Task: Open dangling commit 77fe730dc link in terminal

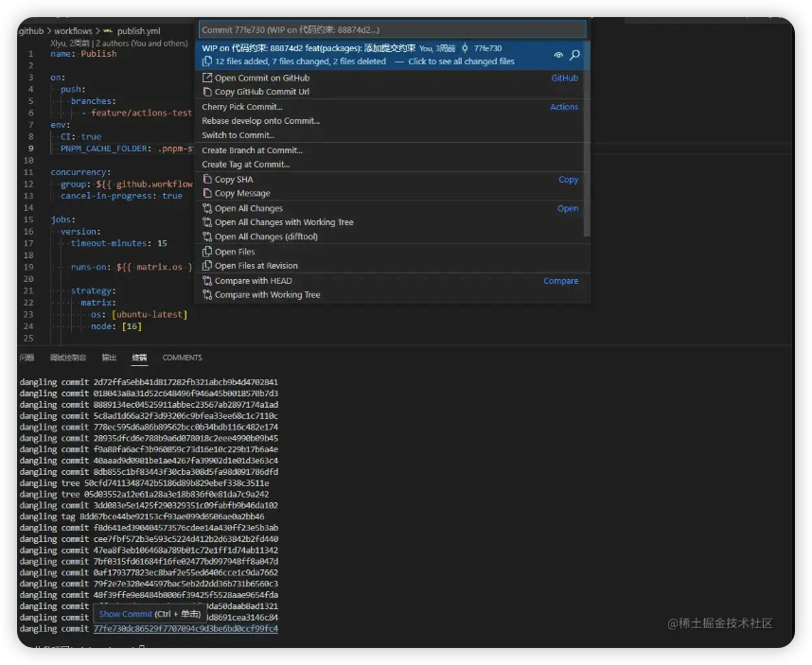Action: click(185, 629)
